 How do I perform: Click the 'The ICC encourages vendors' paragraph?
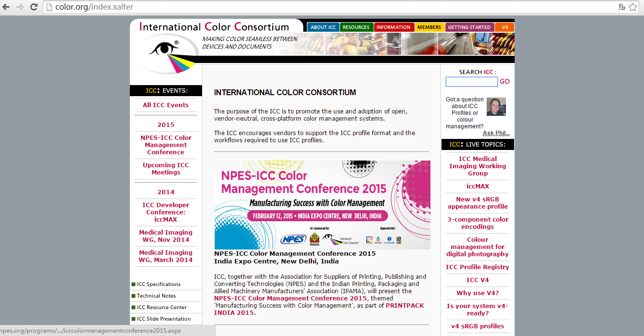coord(315,137)
